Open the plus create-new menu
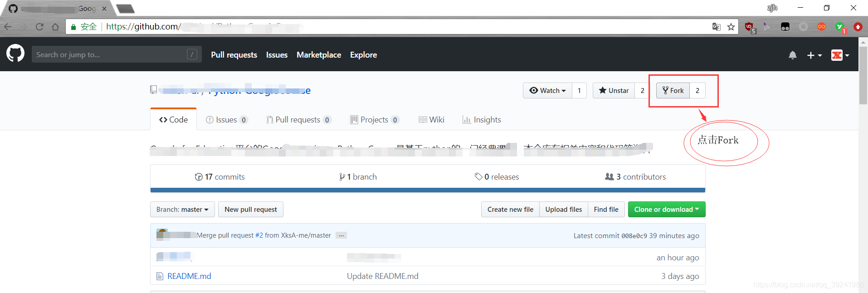The image size is (868, 293). (814, 55)
